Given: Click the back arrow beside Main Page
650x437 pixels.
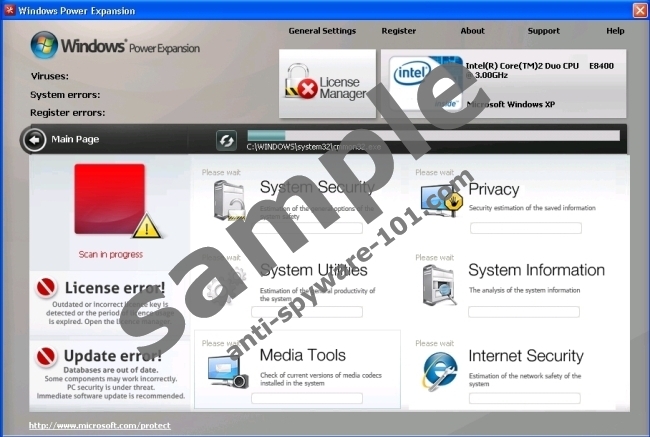Looking at the screenshot, I should 33,140.
